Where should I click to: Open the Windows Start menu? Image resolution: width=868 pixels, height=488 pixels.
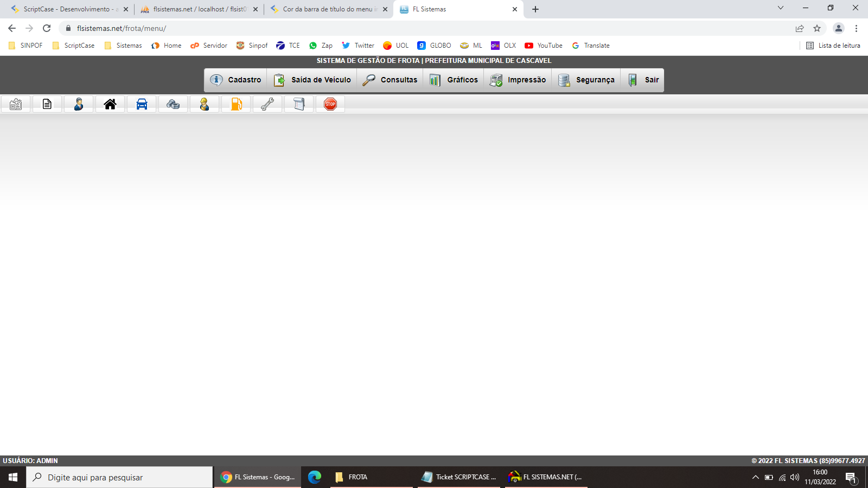(x=13, y=477)
